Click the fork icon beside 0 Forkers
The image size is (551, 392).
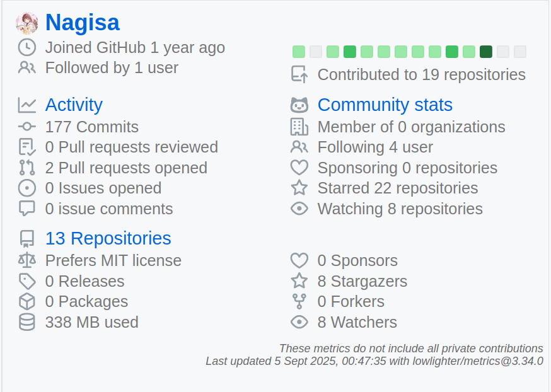[299, 301]
